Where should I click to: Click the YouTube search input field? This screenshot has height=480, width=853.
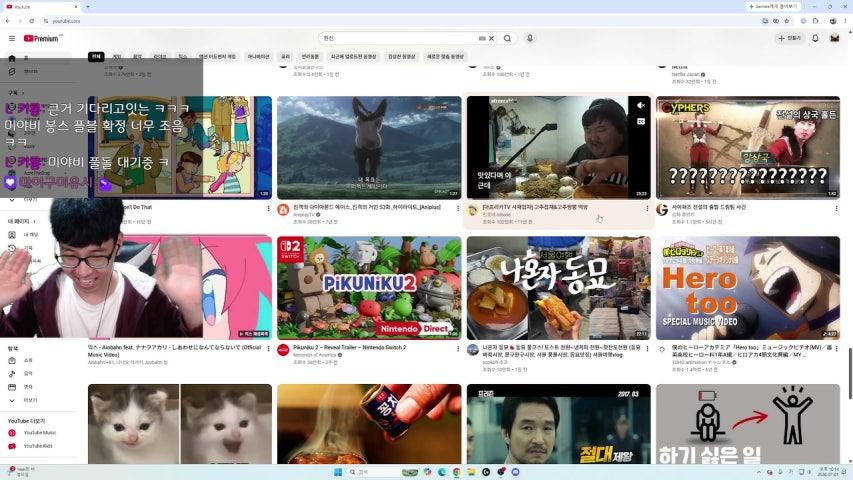400,38
